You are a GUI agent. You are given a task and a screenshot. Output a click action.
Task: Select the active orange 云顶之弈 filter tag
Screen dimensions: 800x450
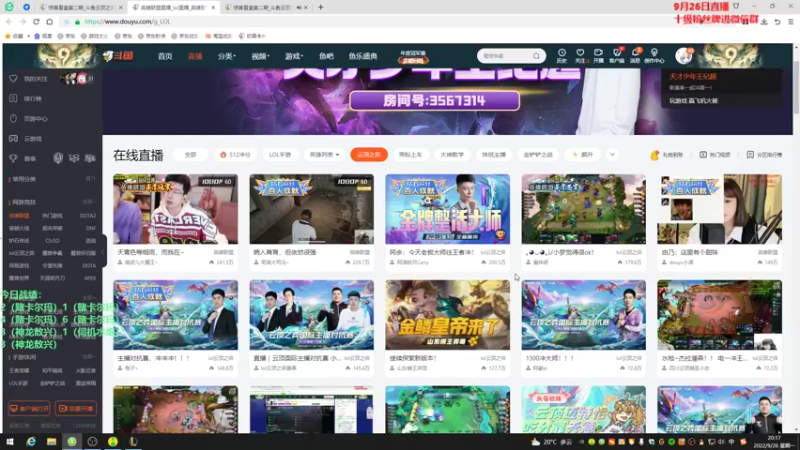click(369, 155)
